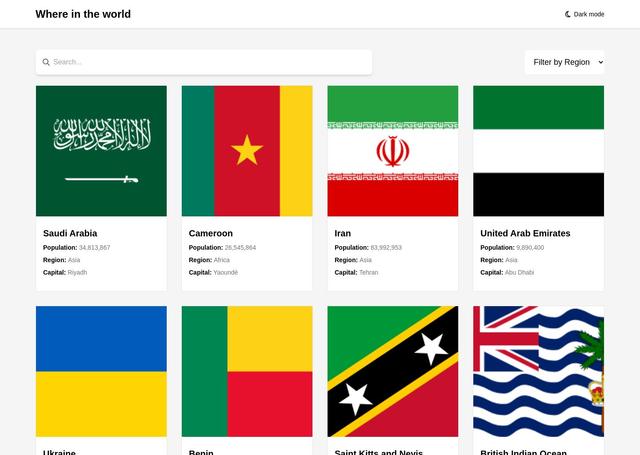Open United Arab Emirates name heading
This screenshot has height=455, width=640.
coord(525,233)
